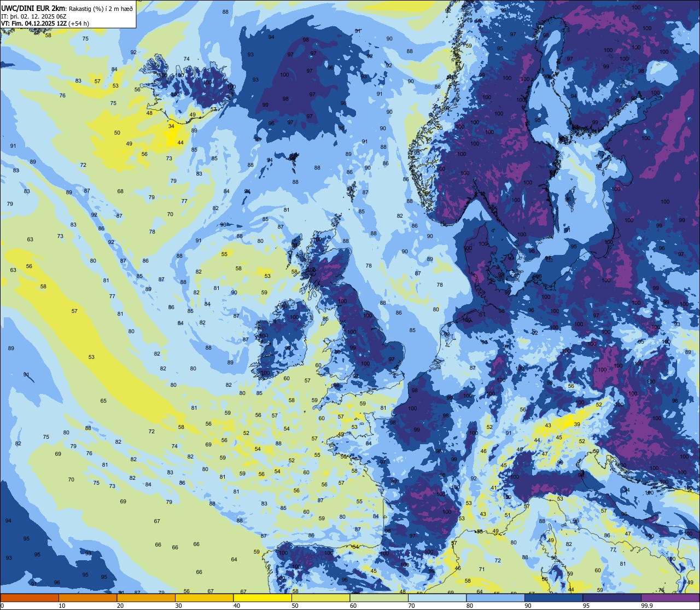The image size is (700, 610).
Task: Click the purple legend swatch above 99.9
Action: tap(670, 597)
